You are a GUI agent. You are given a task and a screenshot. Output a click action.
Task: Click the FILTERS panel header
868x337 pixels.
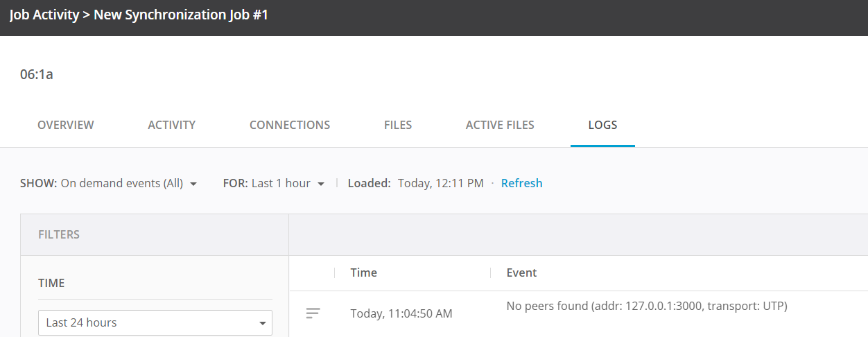point(59,234)
